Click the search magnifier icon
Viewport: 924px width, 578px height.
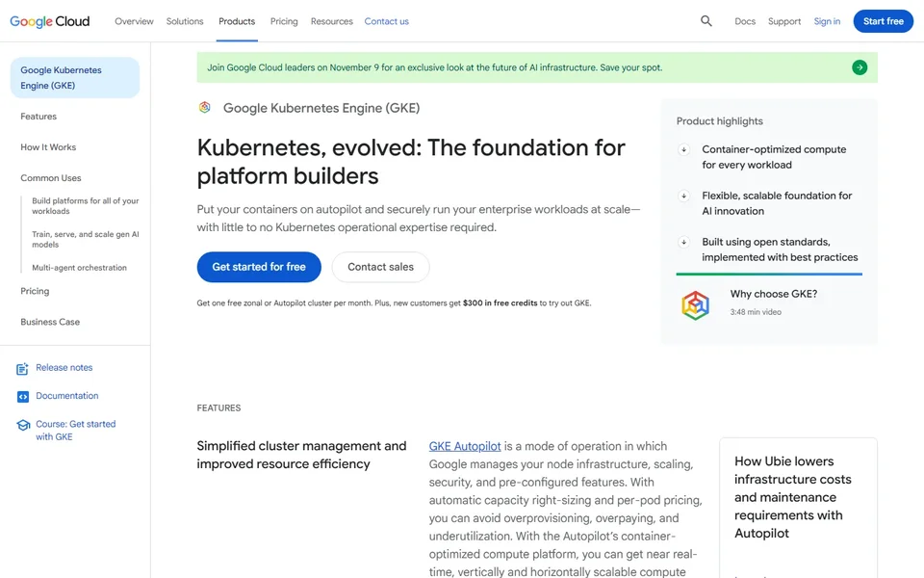(706, 21)
